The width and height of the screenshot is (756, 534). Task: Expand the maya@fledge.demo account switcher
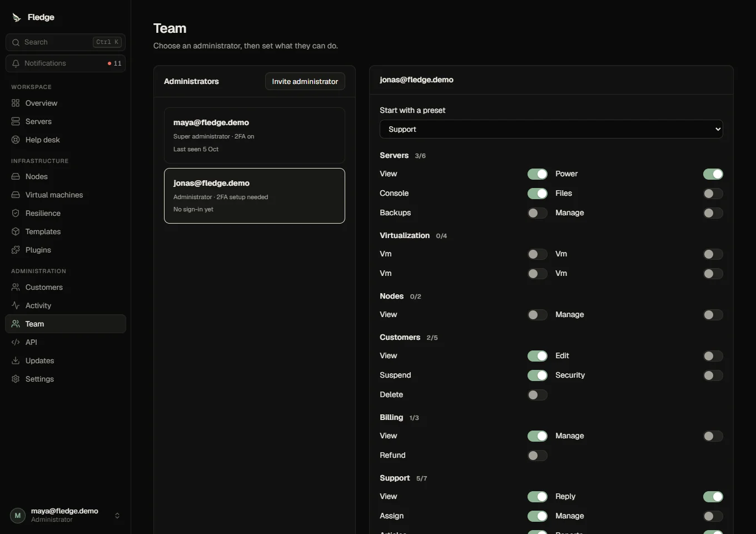[66, 516]
